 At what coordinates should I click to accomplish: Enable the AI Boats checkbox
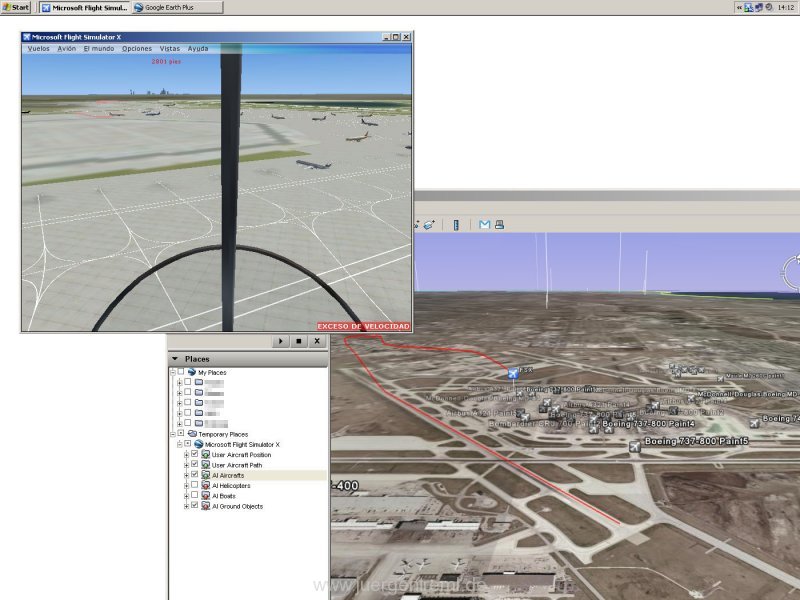(x=194, y=495)
